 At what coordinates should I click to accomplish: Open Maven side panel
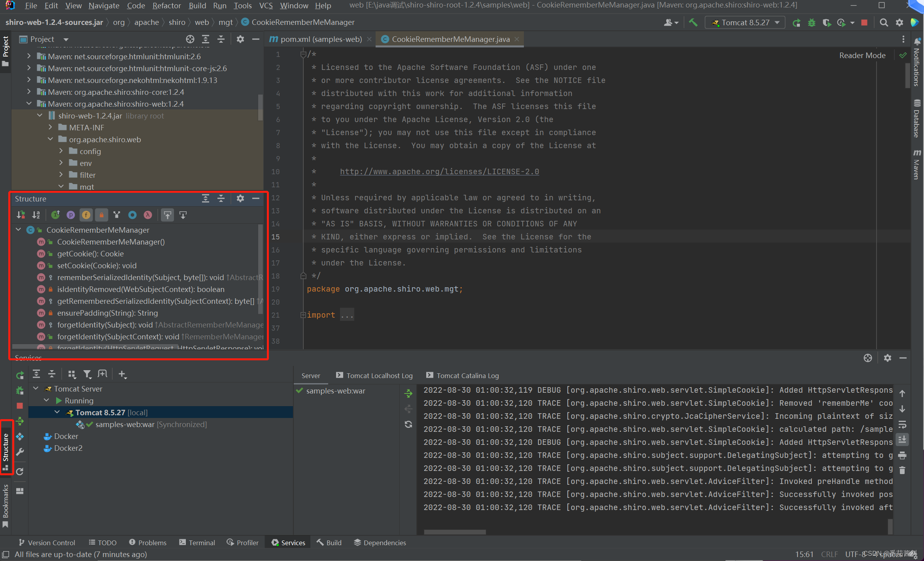(x=917, y=164)
